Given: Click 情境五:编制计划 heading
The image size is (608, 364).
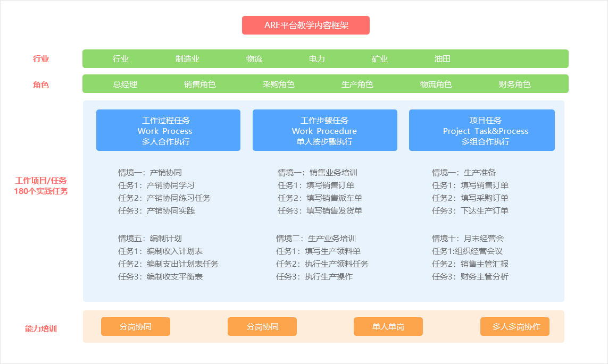Looking at the screenshot, I should 150,239.
